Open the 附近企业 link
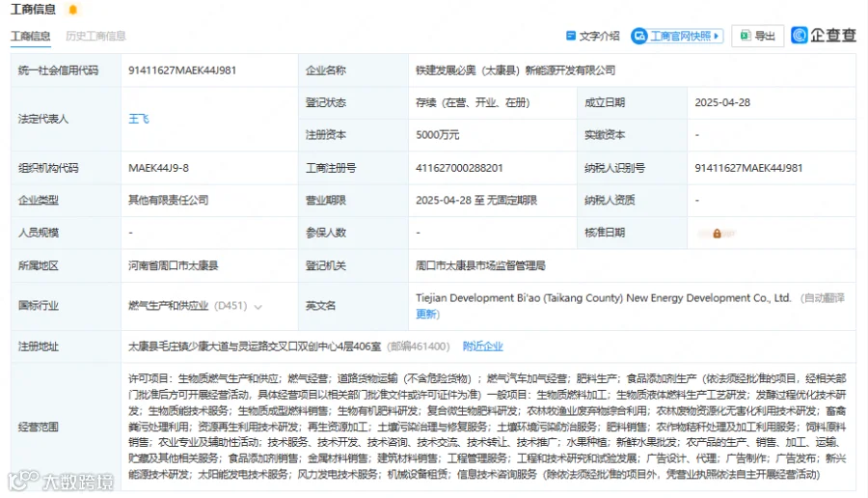 [x=483, y=346]
